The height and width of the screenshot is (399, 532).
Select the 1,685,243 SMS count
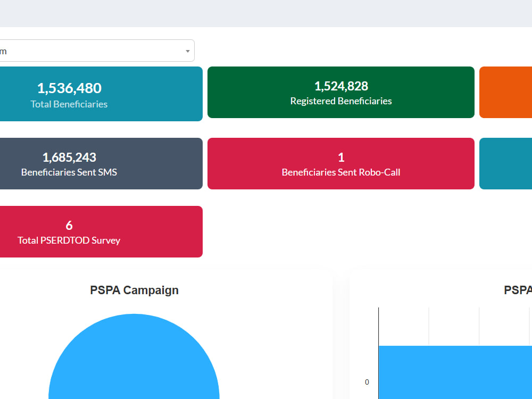69,157
